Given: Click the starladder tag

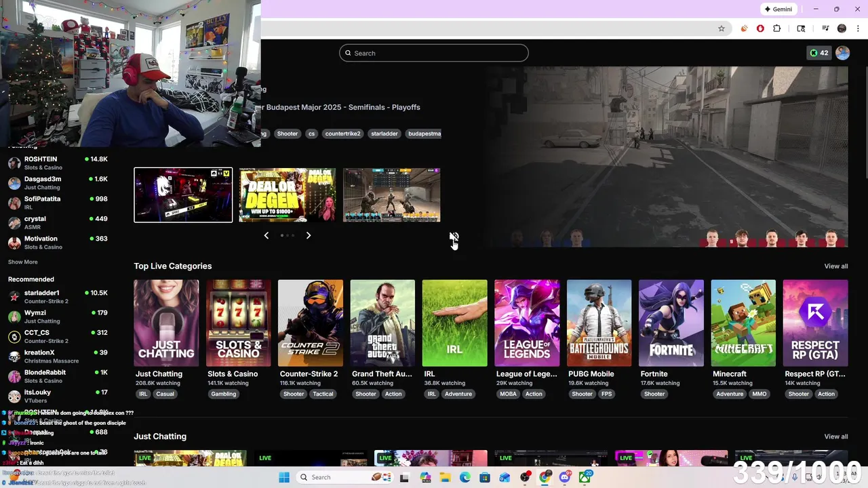Looking at the screenshot, I should click(384, 134).
